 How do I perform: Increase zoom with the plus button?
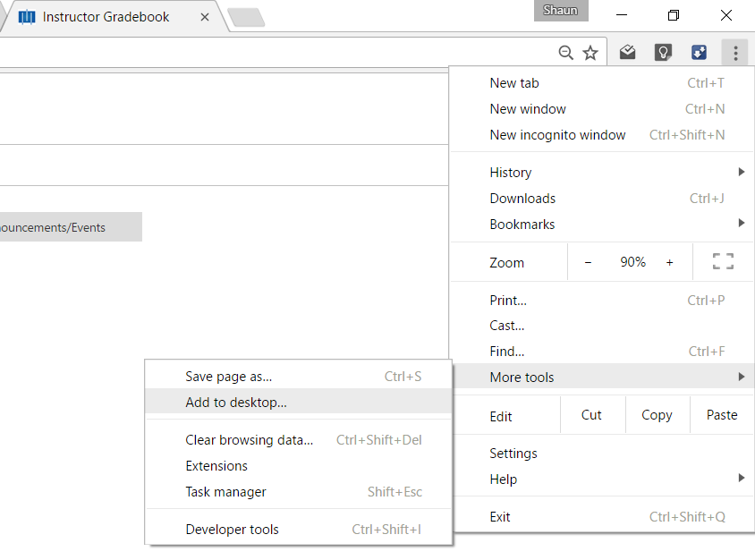pyautogui.click(x=669, y=262)
